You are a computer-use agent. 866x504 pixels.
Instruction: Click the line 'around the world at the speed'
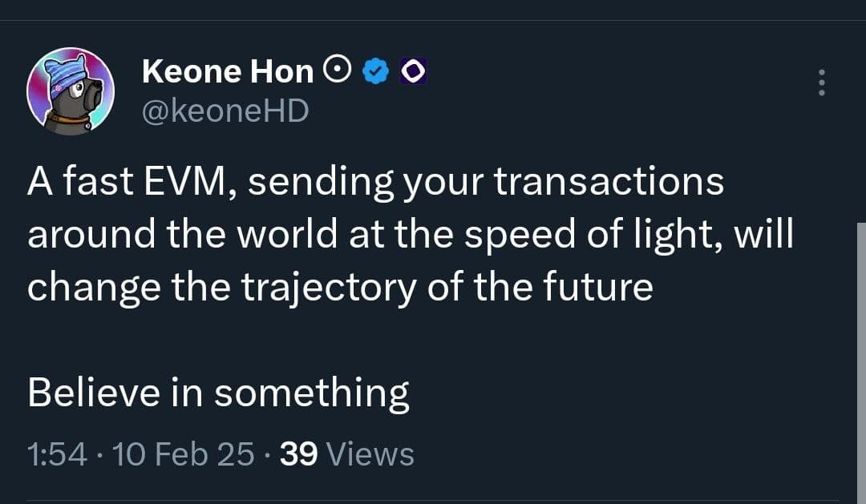click(x=409, y=236)
